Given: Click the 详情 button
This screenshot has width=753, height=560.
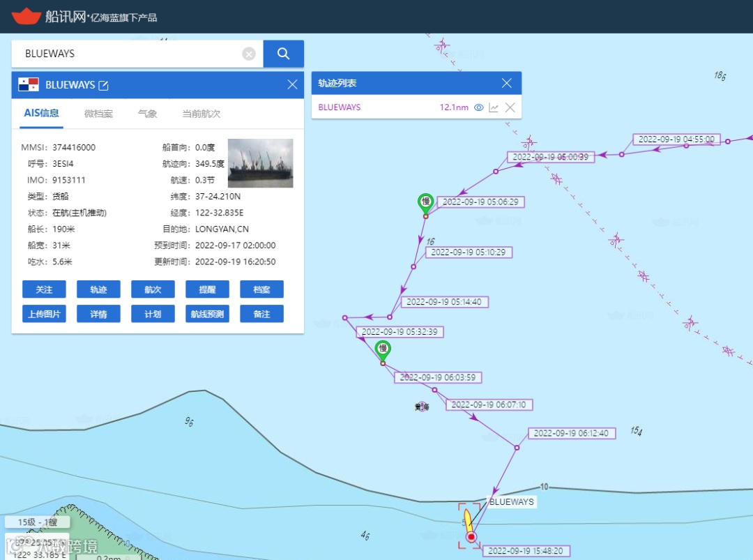Looking at the screenshot, I should click(x=98, y=314).
